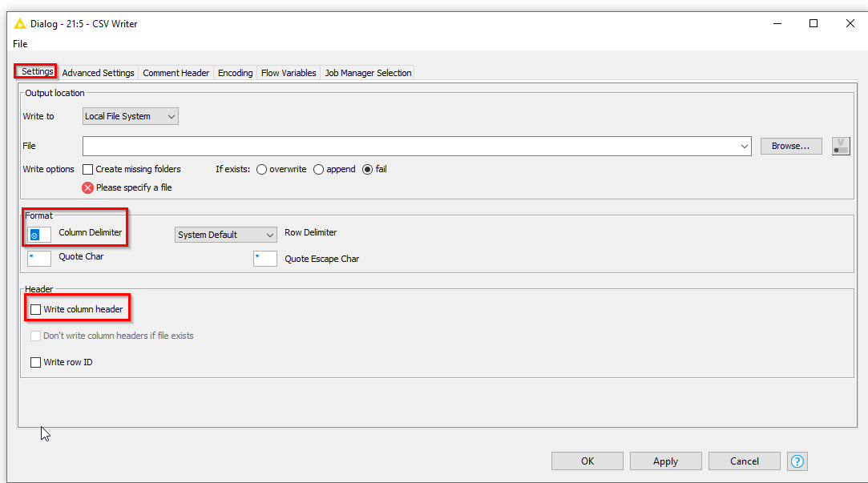The image size is (868, 483).
Task: Click the 'Write to' label
Action: [38, 116]
